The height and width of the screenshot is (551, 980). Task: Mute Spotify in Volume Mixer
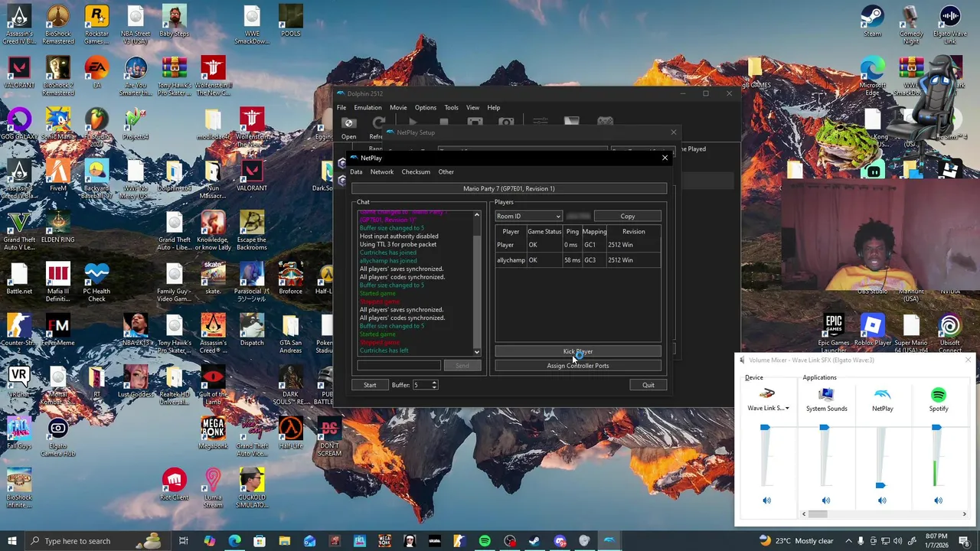coord(938,500)
